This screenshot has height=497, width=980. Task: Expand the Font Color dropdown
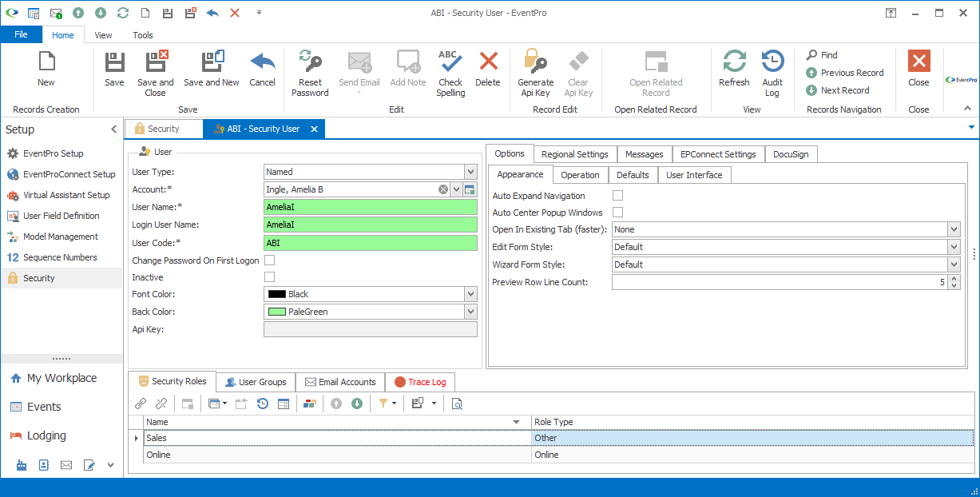coord(470,294)
